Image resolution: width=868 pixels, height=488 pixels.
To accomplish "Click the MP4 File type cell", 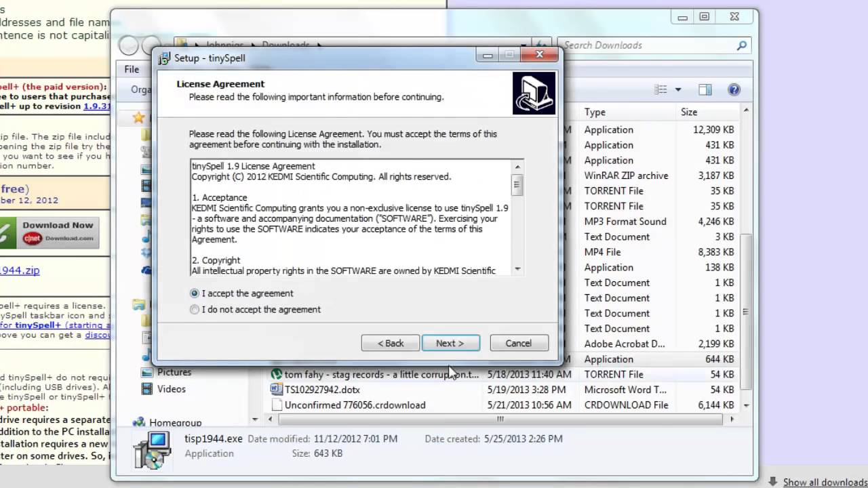I will click(x=602, y=252).
